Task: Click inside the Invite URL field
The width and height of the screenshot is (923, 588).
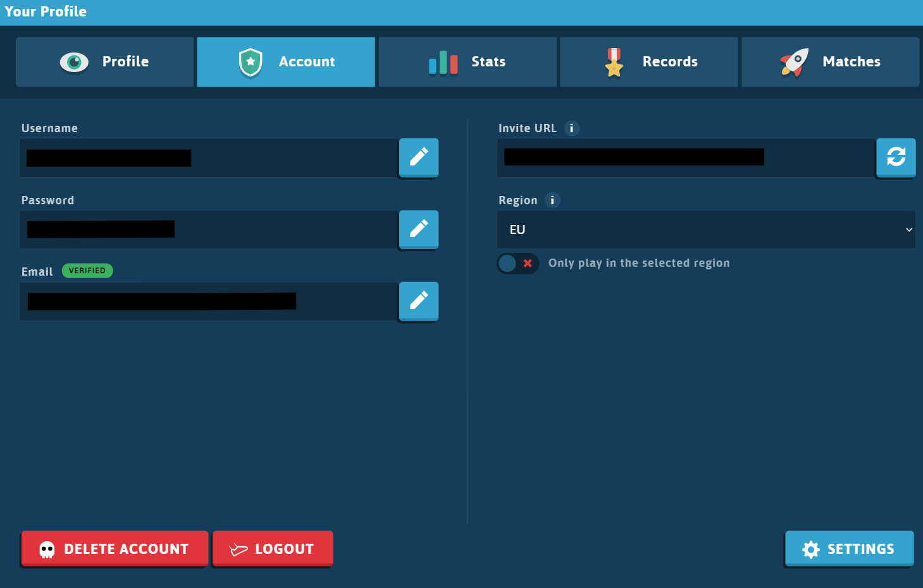Action: (x=686, y=157)
